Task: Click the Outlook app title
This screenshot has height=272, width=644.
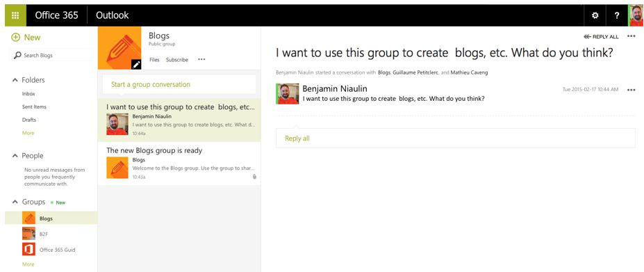Action: click(112, 15)
